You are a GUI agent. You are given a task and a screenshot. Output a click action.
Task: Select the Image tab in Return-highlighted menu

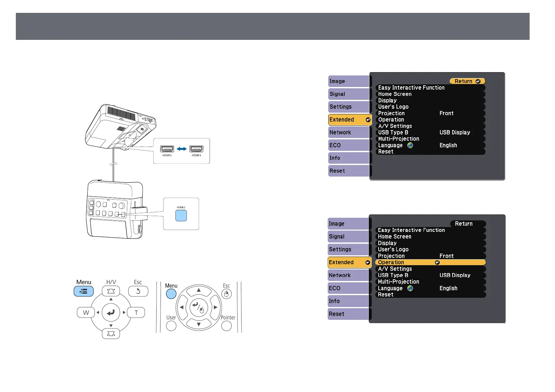pyautogui.click(x=349, y=81)
